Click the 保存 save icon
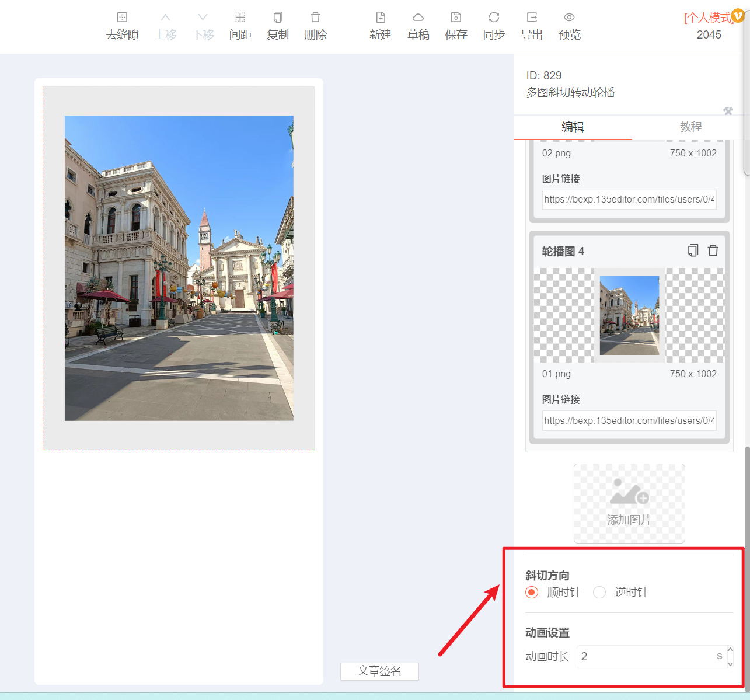Viewport: 750px width, 700px height. click(456, 26)
